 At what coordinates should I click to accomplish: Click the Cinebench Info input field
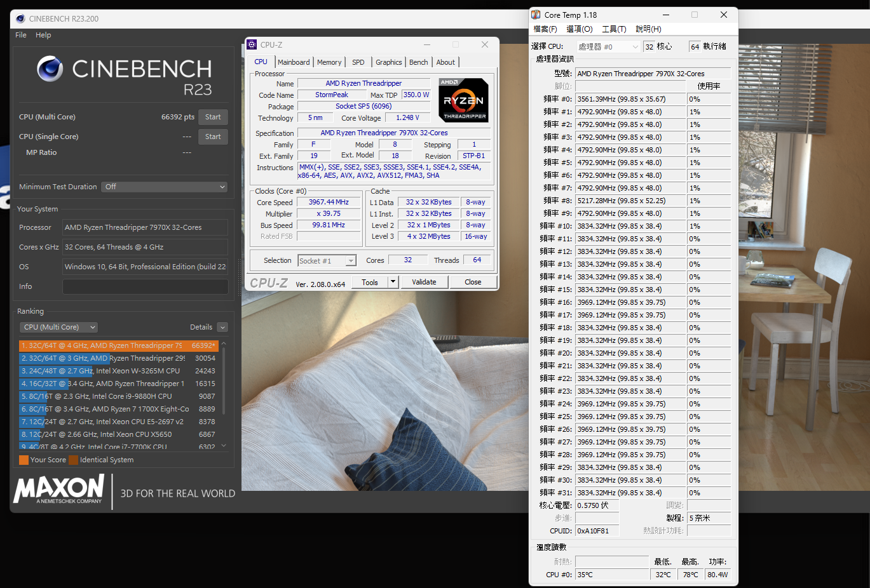[x=145, y=286]
